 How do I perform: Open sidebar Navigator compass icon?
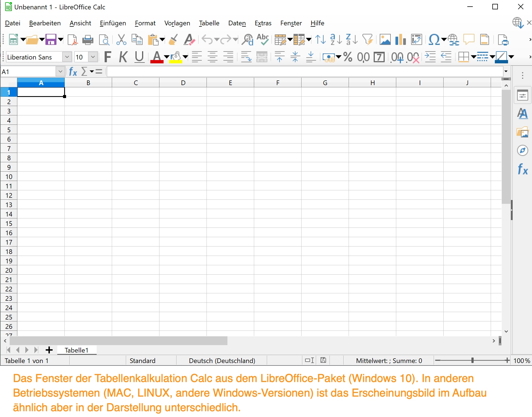(522, 150)
